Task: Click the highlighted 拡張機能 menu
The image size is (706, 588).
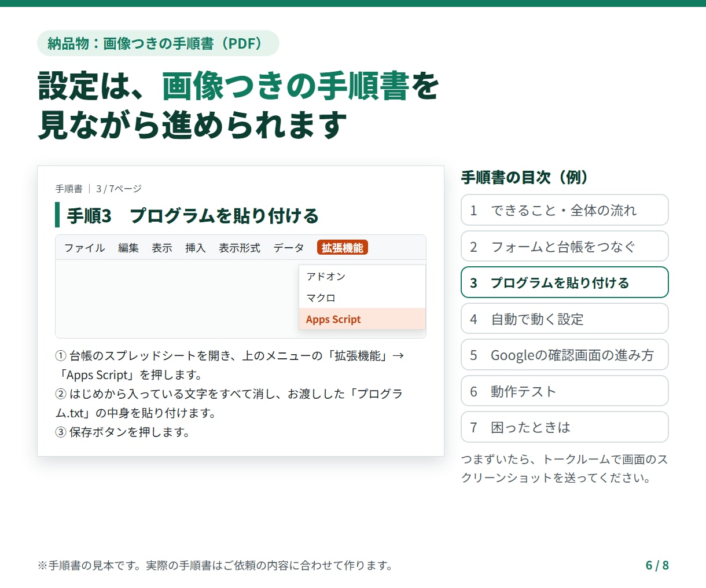Action: (343, 248)
